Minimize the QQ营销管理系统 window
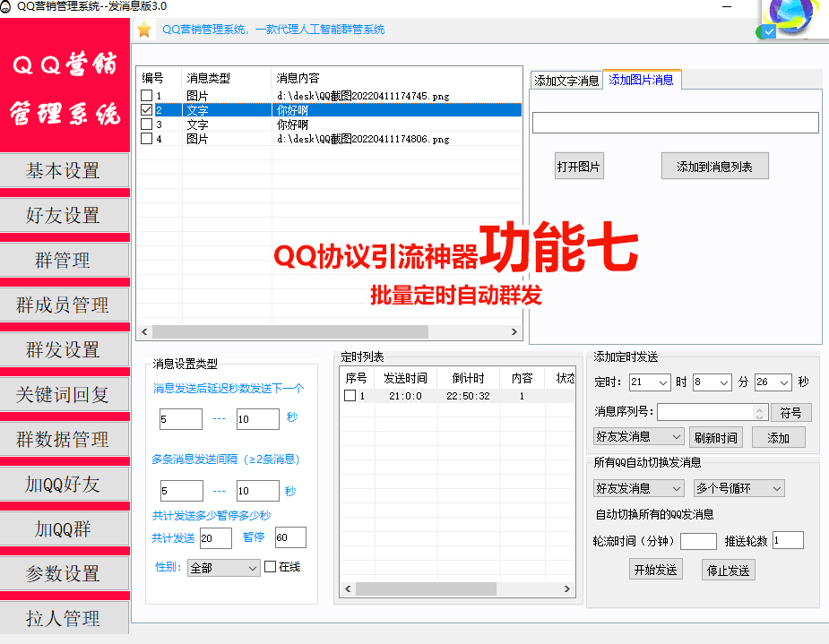 727,7
